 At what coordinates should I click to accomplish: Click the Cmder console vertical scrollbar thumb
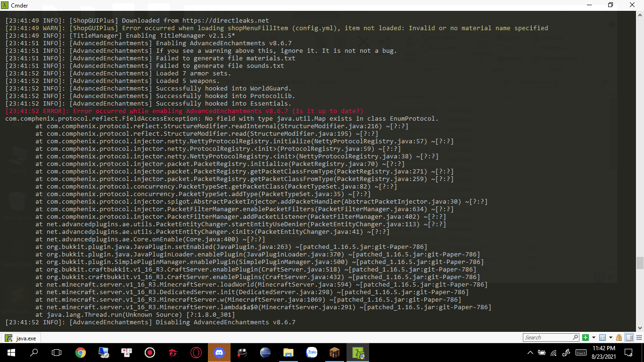(x=640, y=263)
